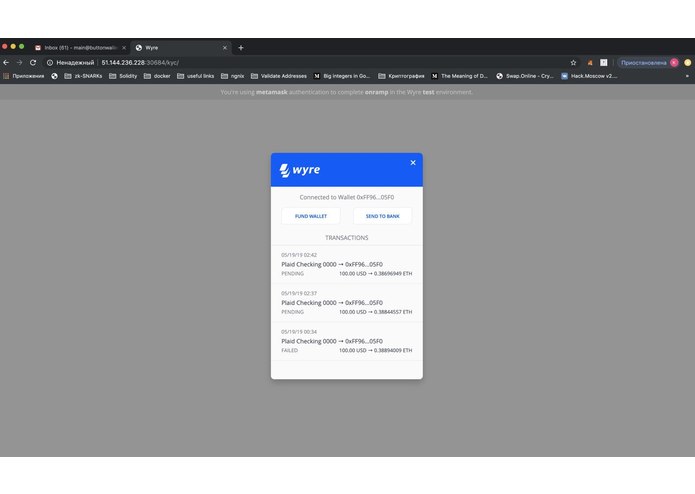The image size is (695, 494).
Task: Click the FAILED status label
Action: 289,350
